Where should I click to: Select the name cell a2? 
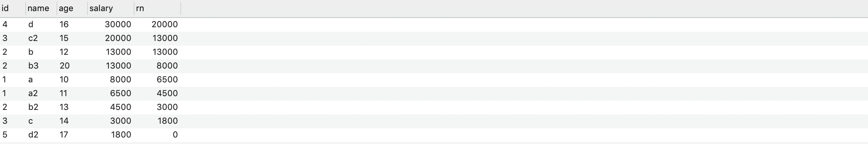click(41, 93)
